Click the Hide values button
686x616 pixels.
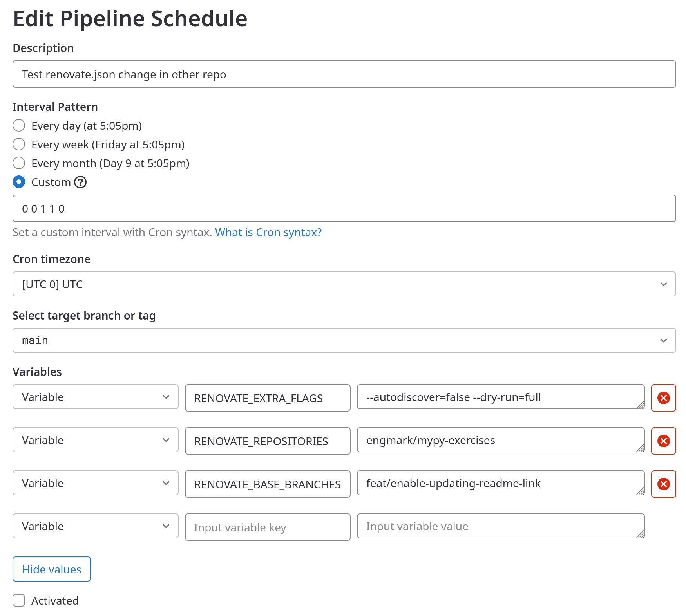coord(52,569)
